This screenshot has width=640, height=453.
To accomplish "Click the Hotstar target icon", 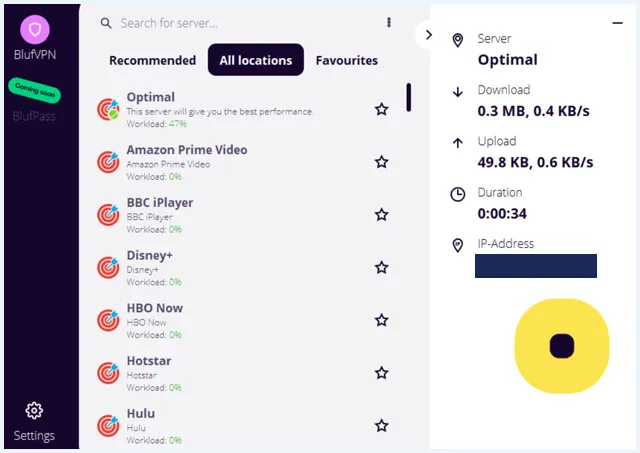I will [x=108, y=373].
